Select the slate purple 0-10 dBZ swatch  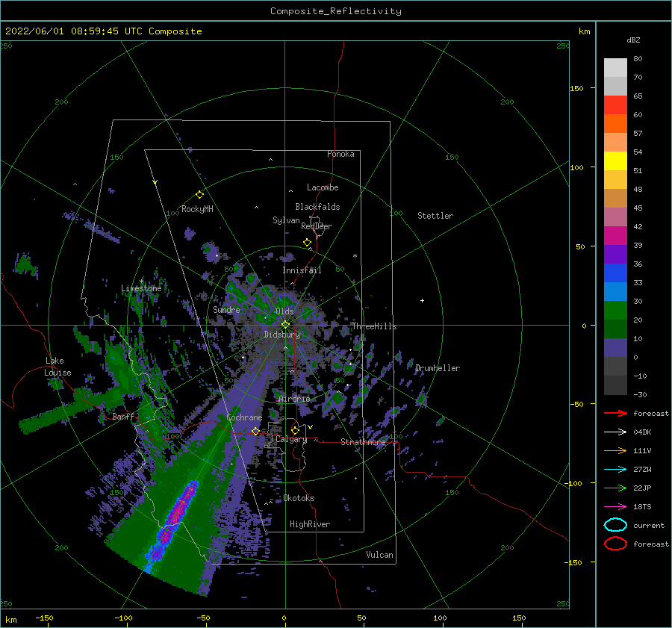615,348
